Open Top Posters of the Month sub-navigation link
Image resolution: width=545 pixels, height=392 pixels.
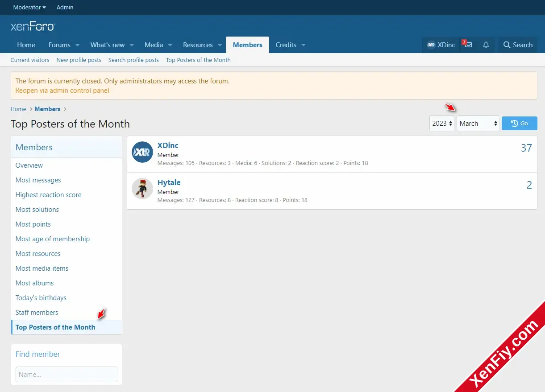click(198, 60)
